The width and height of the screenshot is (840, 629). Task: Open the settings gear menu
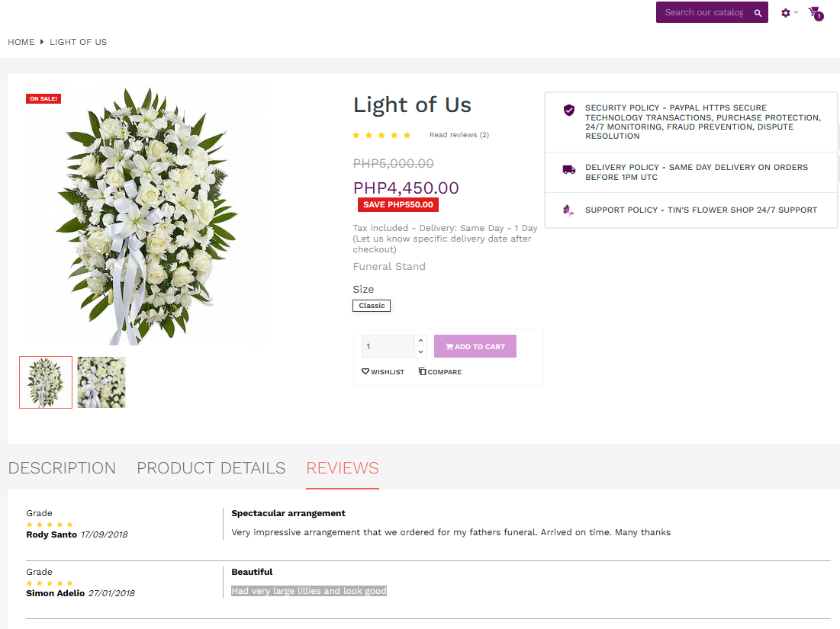(x=786, y=13)
